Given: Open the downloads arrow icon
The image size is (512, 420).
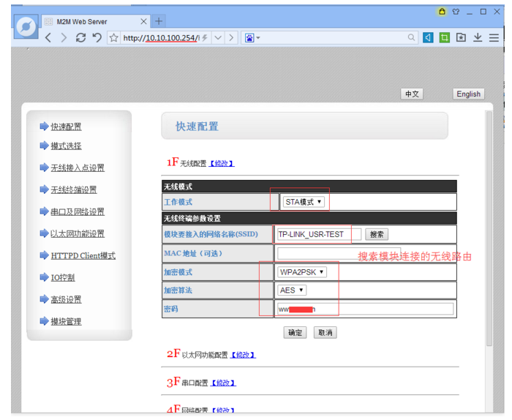Looking at the screenshot, I should tap(478, 37).
